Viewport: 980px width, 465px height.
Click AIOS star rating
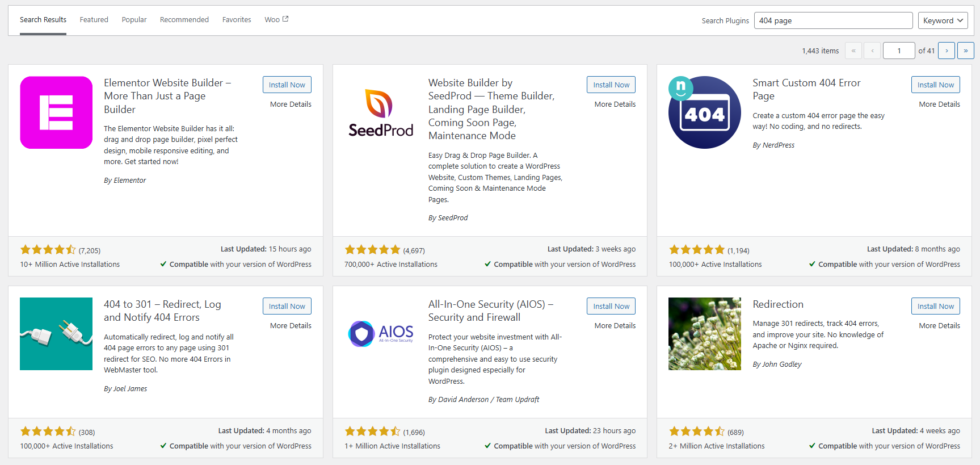pyautogui.click(x=373, y=432)
